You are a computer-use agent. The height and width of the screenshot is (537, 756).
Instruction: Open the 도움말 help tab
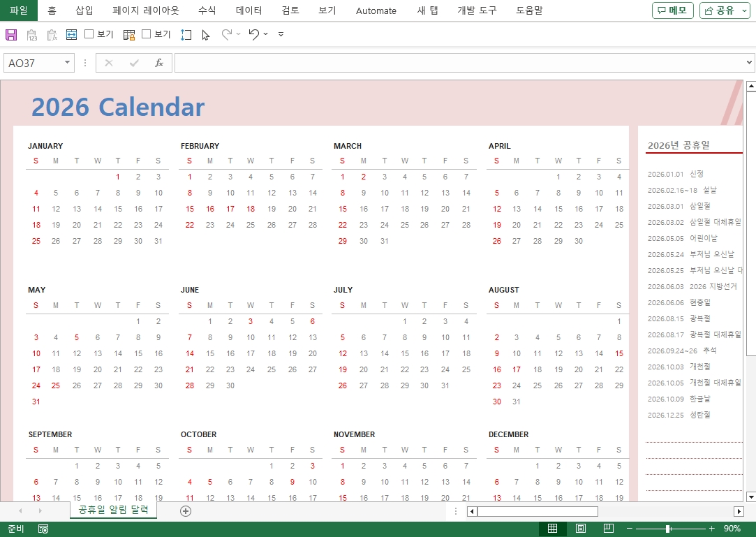(529, 10)
